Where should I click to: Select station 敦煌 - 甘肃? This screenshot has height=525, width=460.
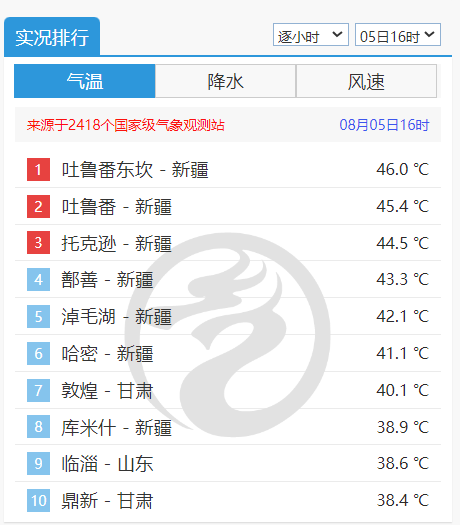107,391
